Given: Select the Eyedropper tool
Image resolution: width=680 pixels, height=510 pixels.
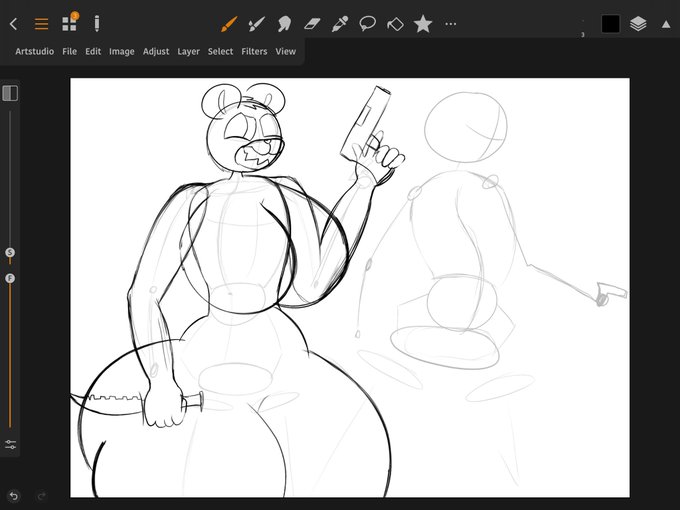Looking at the screenshot, I should click(340, 24).
